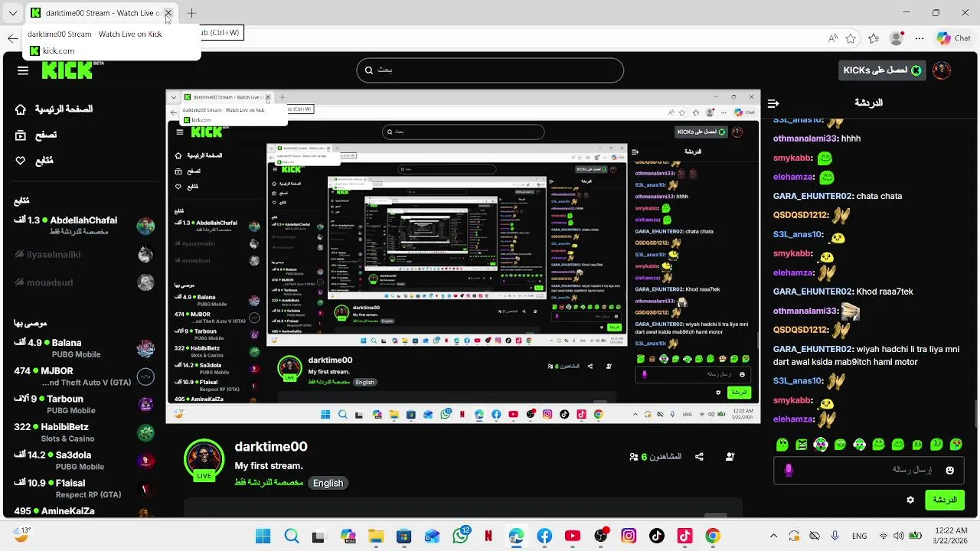
Task: Open AmineKaiZa recommended channel
Action: point(84,511)
